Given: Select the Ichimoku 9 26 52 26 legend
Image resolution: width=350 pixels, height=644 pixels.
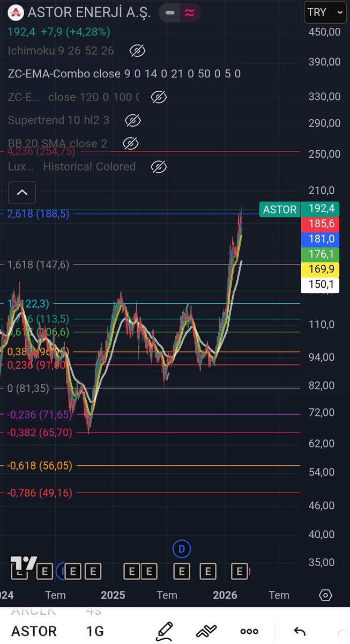Looking at the screenshot, I should pyautogui.click(x=61, y=51).
